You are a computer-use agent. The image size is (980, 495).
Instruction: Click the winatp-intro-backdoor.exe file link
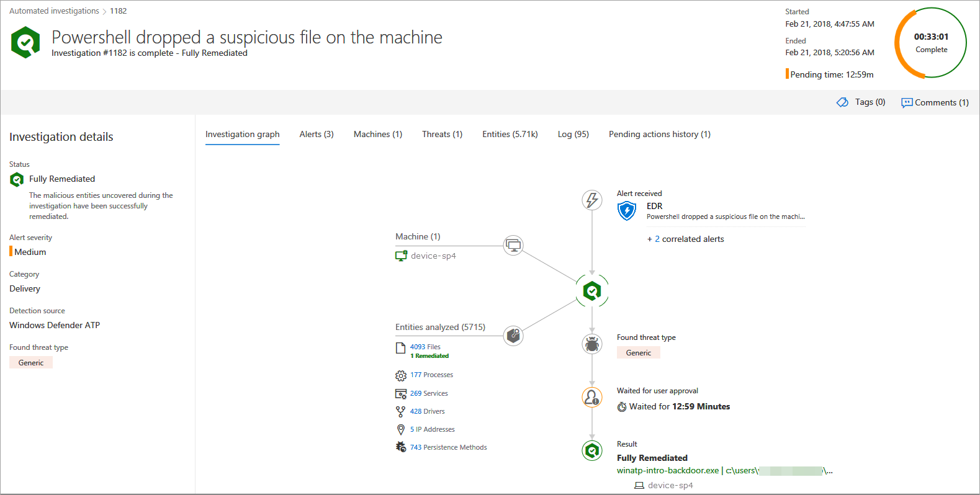667,471
